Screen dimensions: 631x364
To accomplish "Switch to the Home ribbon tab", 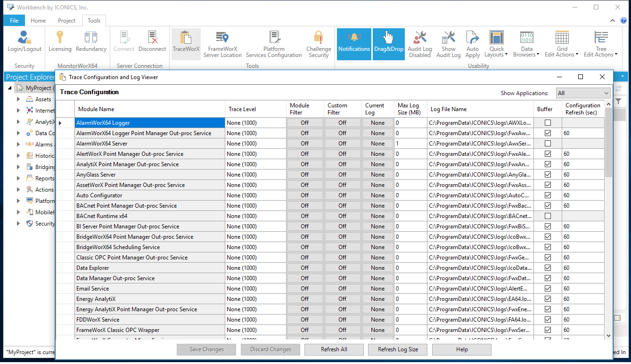I will [38, 21].
